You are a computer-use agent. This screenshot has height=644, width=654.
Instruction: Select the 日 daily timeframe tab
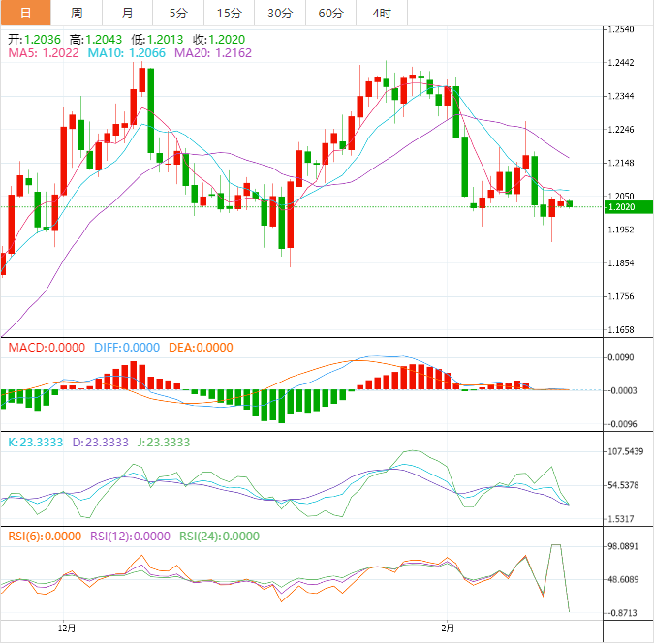25,13
